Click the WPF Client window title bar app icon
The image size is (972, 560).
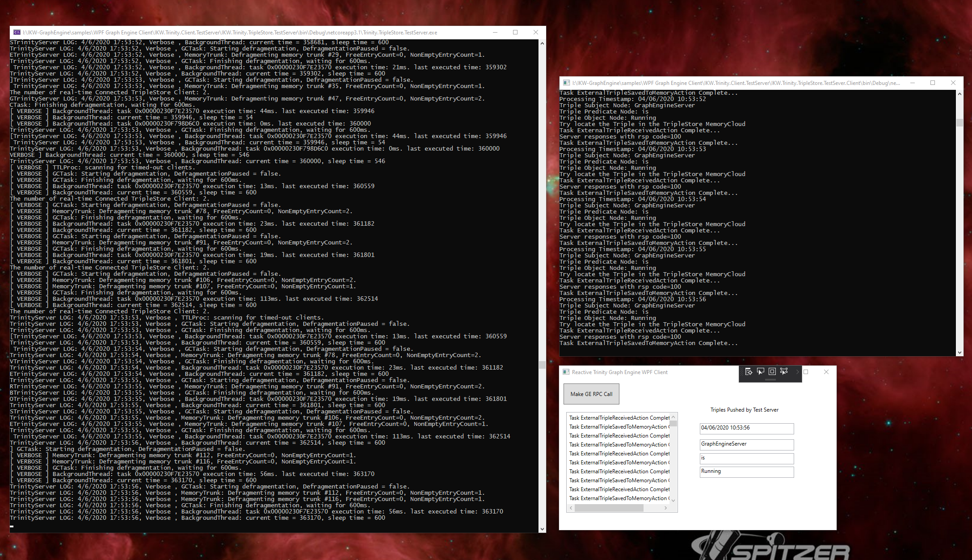(566, 372)
